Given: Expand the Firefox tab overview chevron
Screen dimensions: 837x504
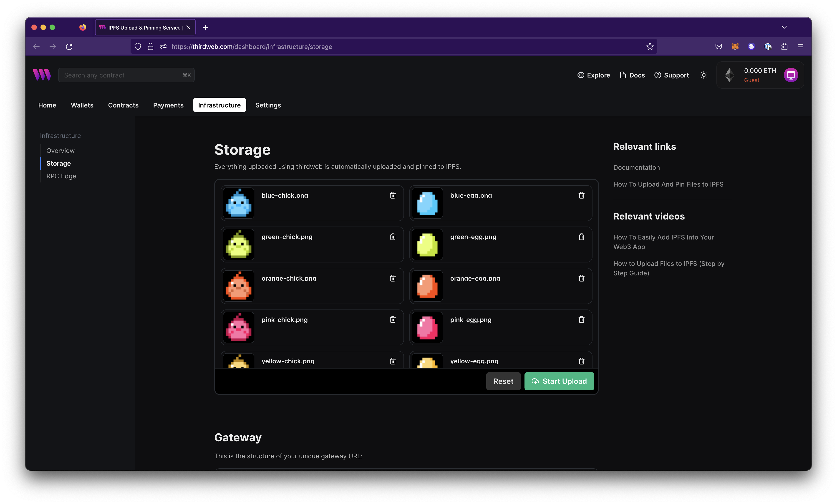Looking at the screenshot, I should (x=784, y=27).
